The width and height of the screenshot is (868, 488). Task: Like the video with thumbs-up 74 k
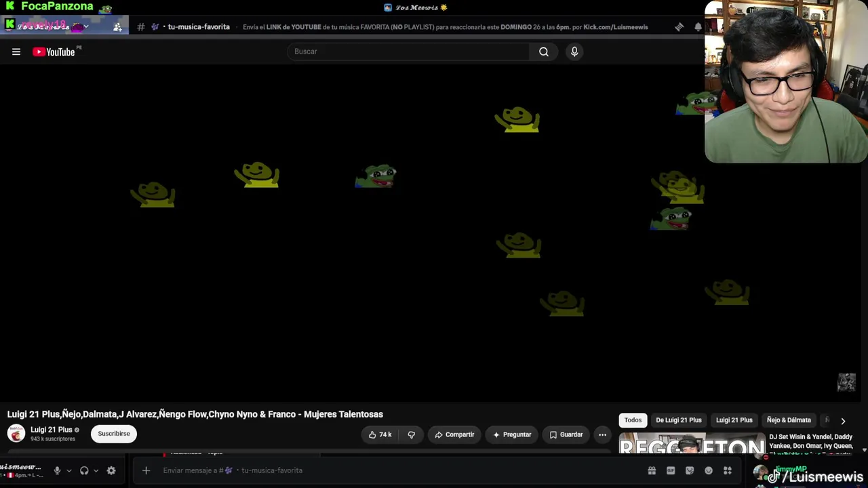click(x=380, y=434)
